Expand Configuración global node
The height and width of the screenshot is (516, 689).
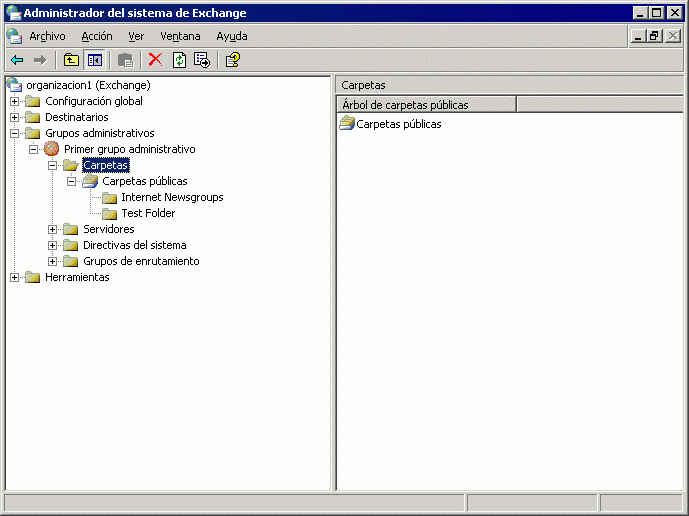tap(15, 102)
